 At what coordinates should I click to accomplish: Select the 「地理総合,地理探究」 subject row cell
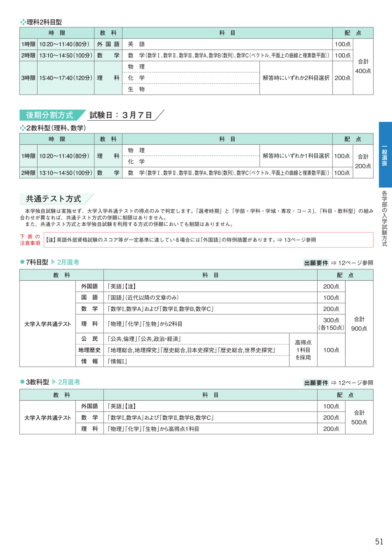[196, 350]
